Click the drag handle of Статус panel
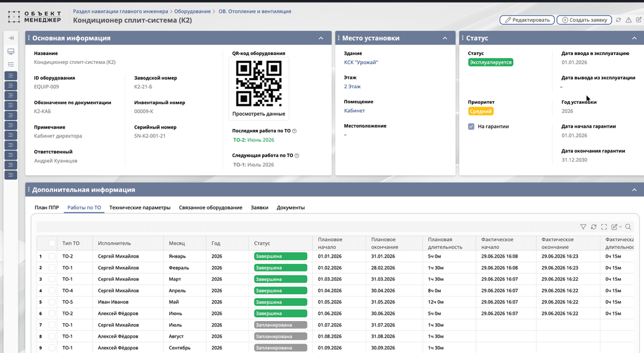 click(463, 38)
